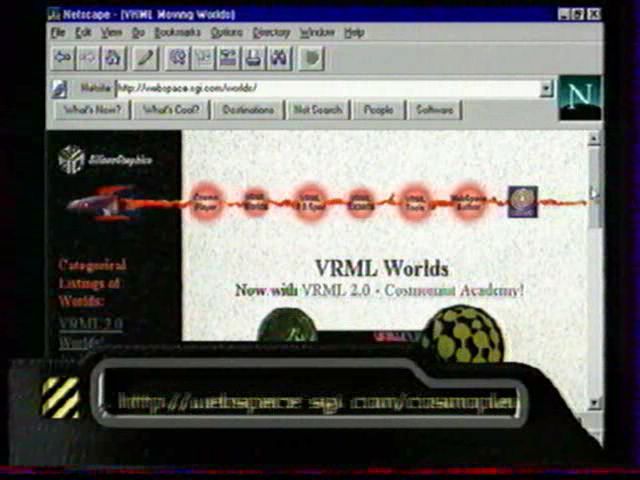The image size is (640, 480).
Task: Click the purple square icon on rocket trail
Action: coord(522,202)
